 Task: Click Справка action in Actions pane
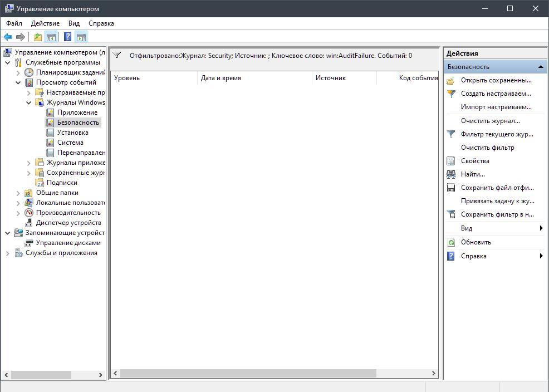473,256
